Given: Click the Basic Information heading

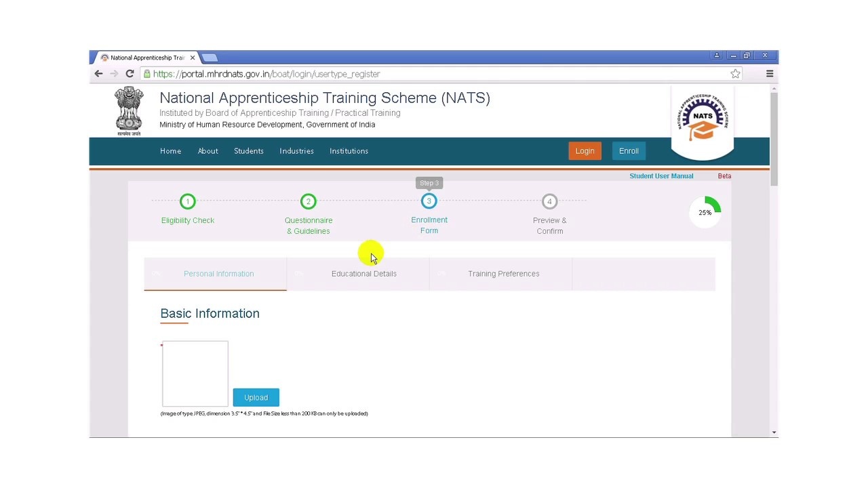Looking at the screenshot, I should (x=210, y=314).
